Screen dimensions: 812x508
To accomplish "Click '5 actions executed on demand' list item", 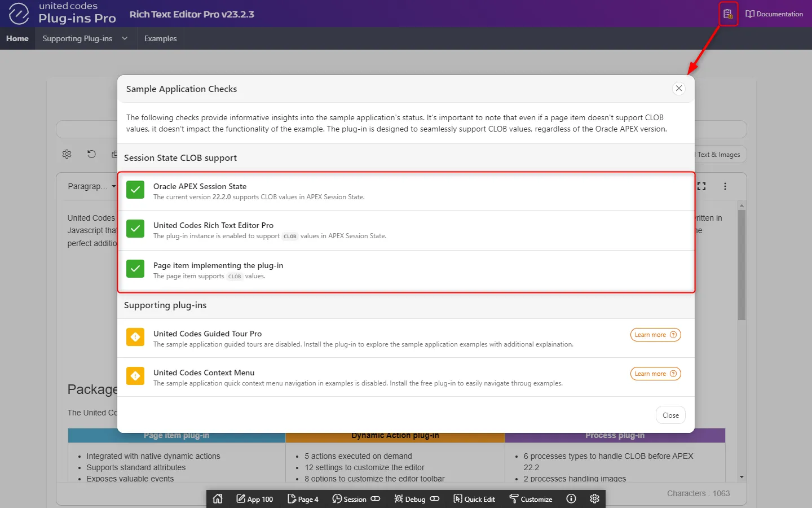I will click(x=358, y=456).
